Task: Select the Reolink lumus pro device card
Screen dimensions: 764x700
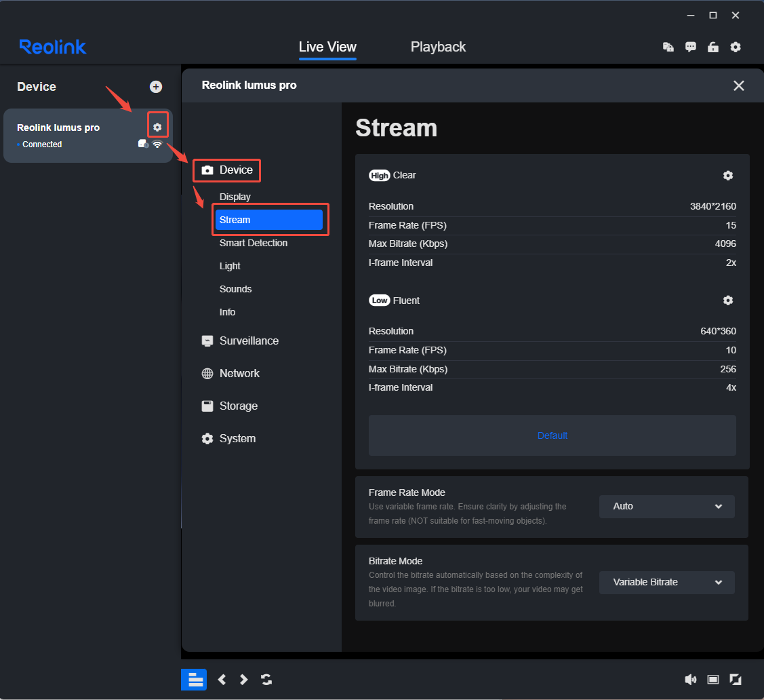Action: (x=88, y=136)
